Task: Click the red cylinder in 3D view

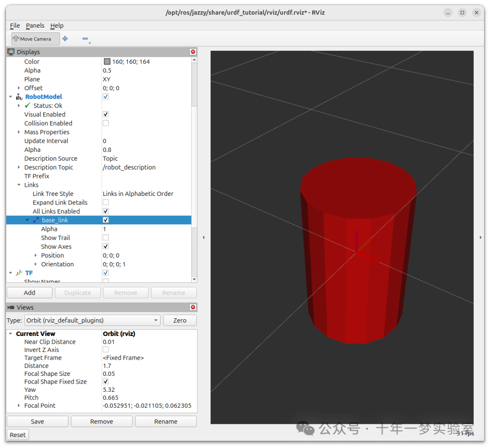Action: point(358,250)
